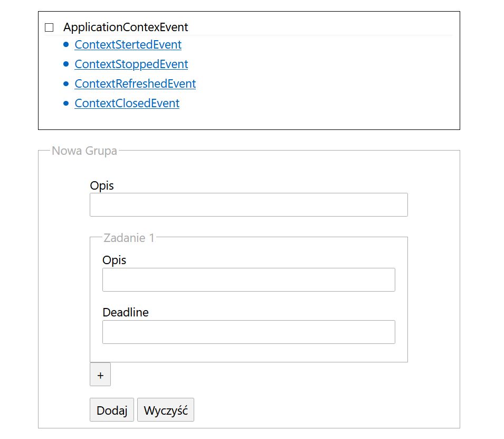
Task: Select the ApplicationContexEvent header text
Action: pyautogui.click(x=126, y=27)
